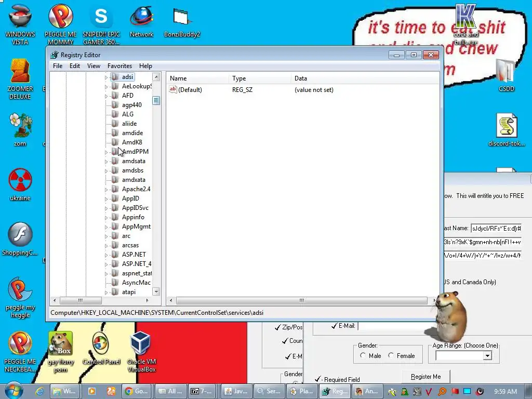This screenshot has height=399, width=532.
Task: Select the agp440 key in the tree
Action: coord(131,105)
